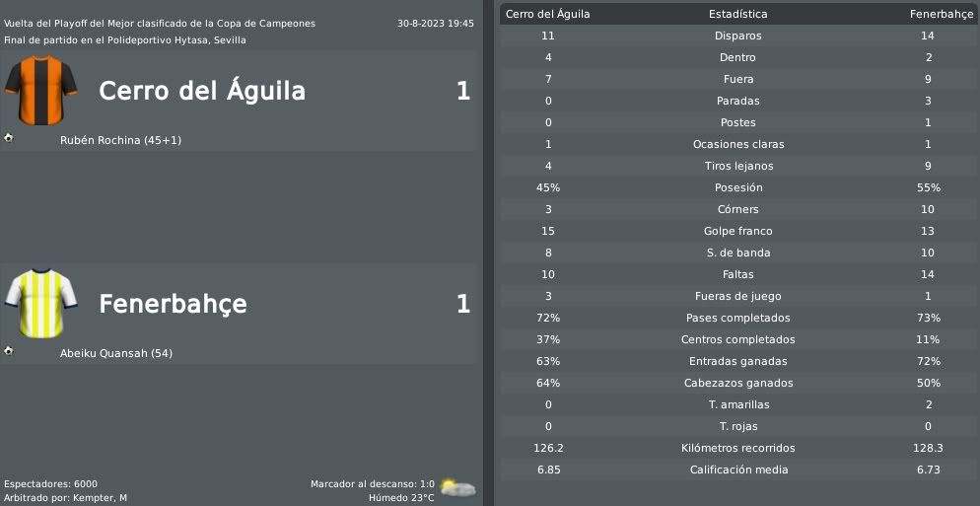Select the Calificación media row
The width and height of the screenshot is (980, 506).
coord(737,470)
